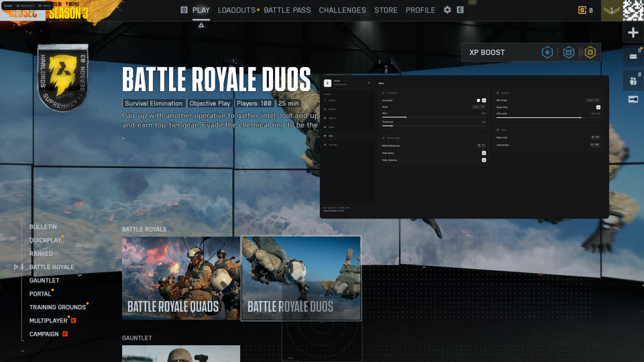Click the Q key hint left of PLAY
Image resolution: width=644 pixels, height=362 pixels.
(x=184, y=10)
